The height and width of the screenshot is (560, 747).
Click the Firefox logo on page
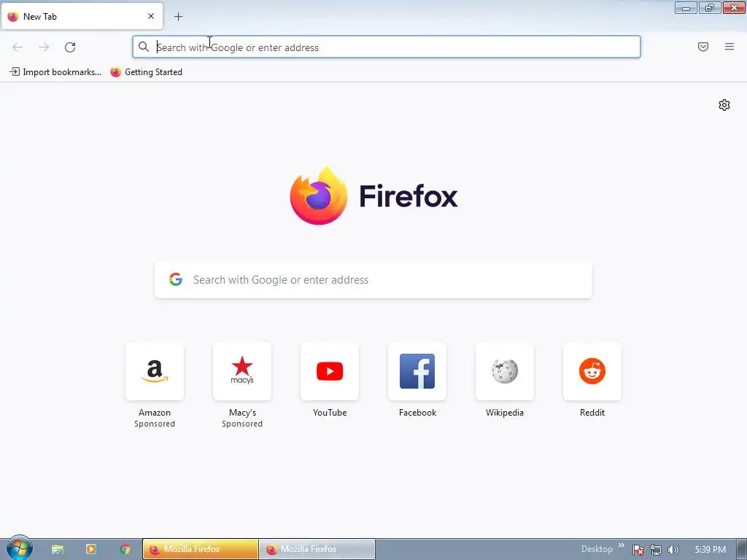tap(373, 195)
